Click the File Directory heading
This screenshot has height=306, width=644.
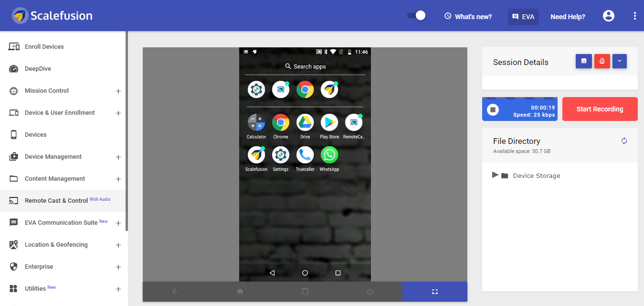pos(517,141)
